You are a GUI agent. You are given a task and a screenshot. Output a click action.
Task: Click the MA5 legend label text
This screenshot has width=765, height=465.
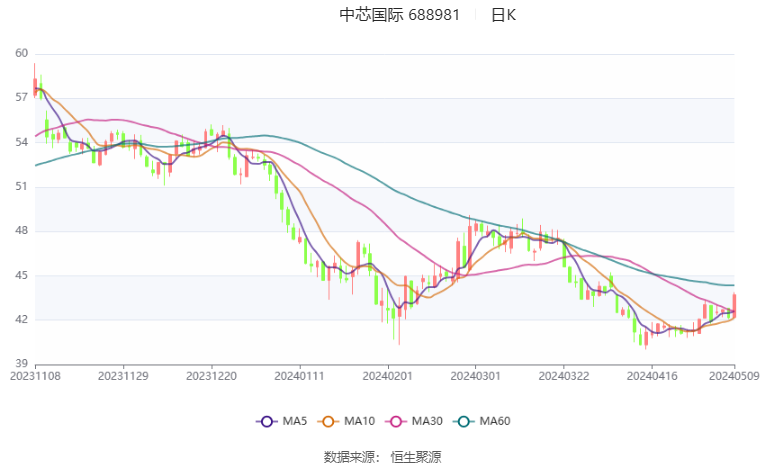[295, 421]
